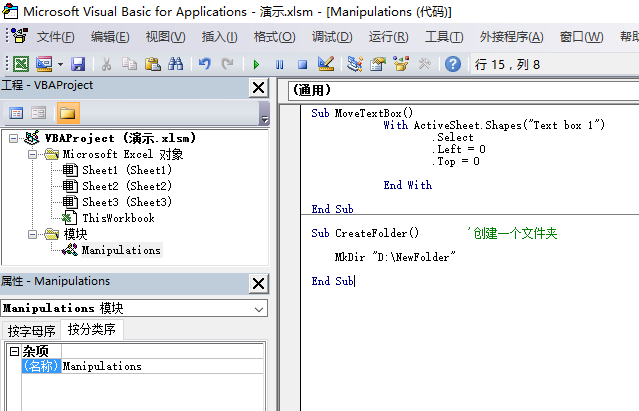Screen dimensions: 639x411
Task: Click the Paste clipboard icon
Action: pyautogui.click(x=152, y=64)
